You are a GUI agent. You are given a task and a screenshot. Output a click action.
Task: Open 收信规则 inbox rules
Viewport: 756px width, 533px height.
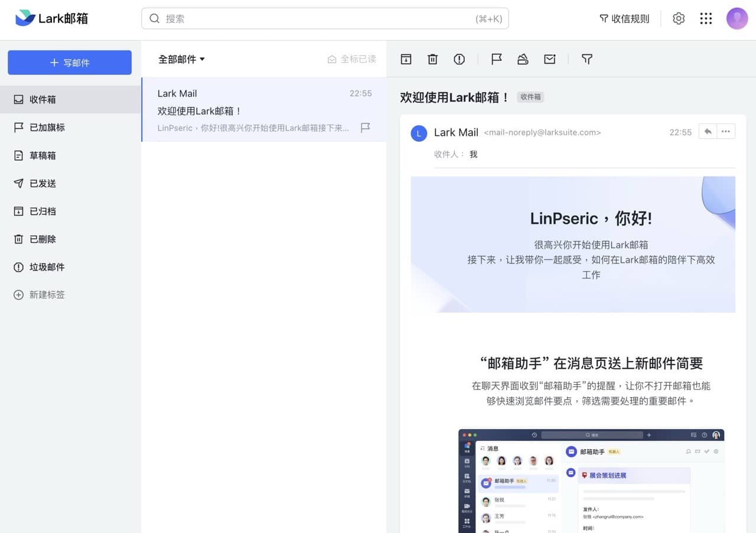coord(624,19)
